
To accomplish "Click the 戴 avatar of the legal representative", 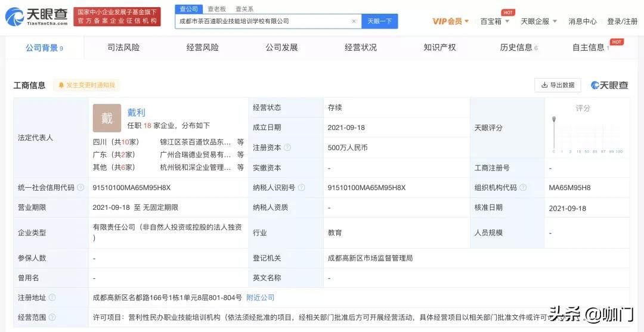I will pyautogui.click(x=107, y=118).
